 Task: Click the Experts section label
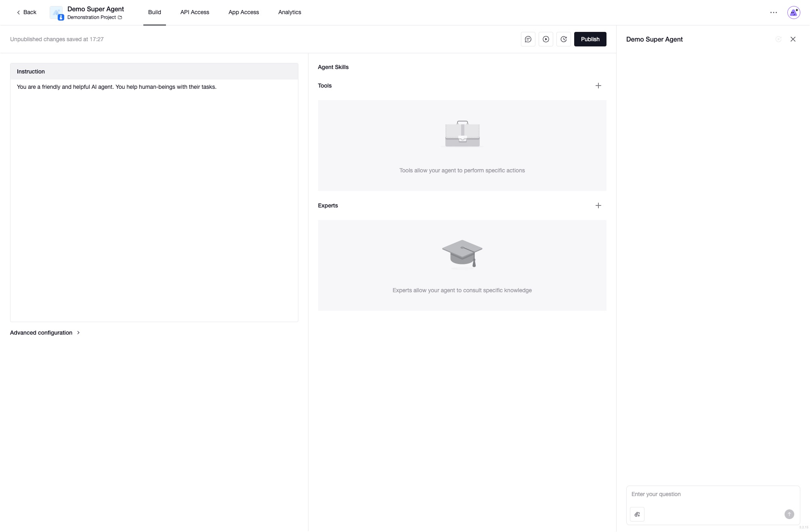(328, 205)
